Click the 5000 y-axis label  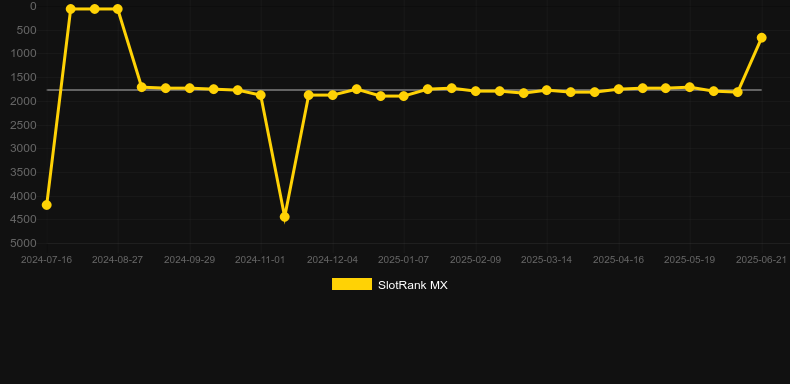(24, 244)
